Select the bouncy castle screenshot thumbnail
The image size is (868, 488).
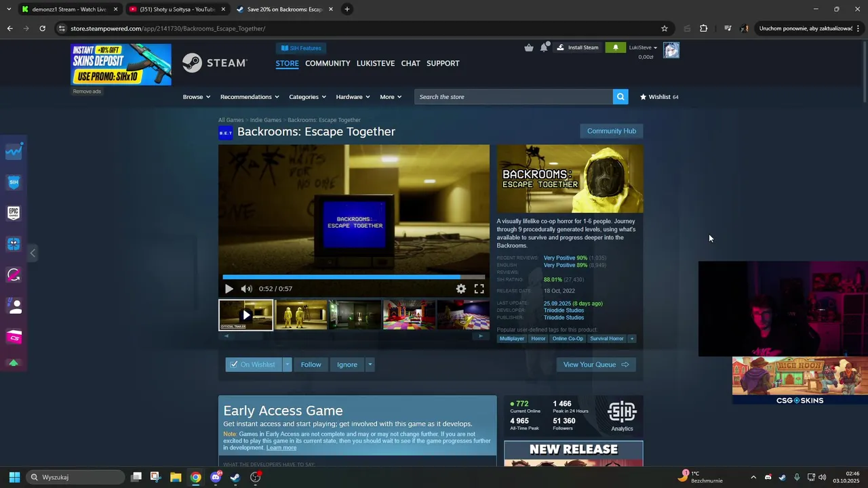[x=409, y=315]
